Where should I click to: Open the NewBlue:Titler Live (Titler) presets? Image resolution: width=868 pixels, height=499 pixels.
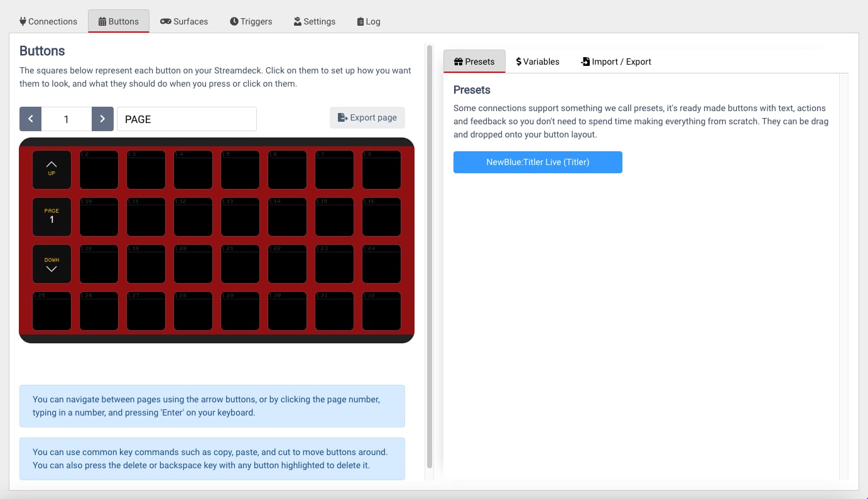tap(538, 162)
